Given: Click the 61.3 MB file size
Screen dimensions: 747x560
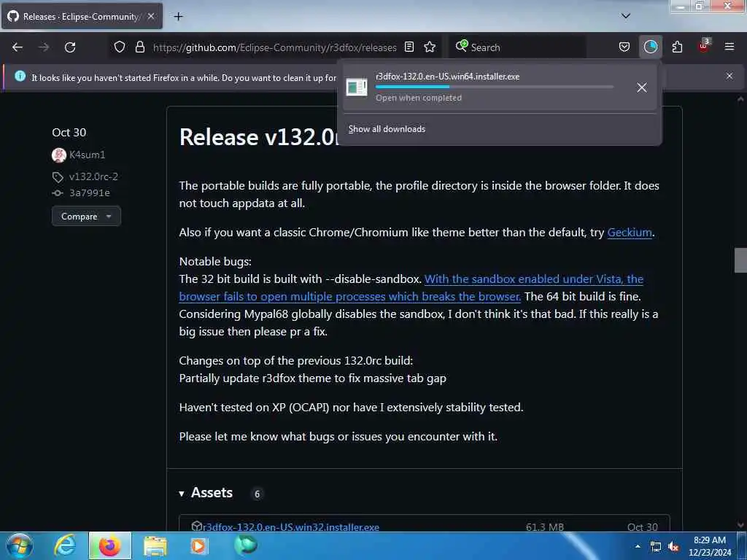Looking at the screenshot, I should [x=545, y=527].
